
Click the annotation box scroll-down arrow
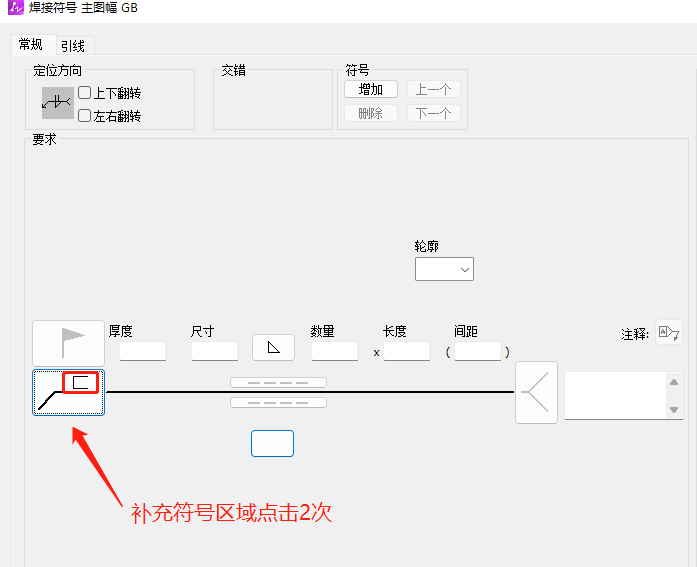674,410
